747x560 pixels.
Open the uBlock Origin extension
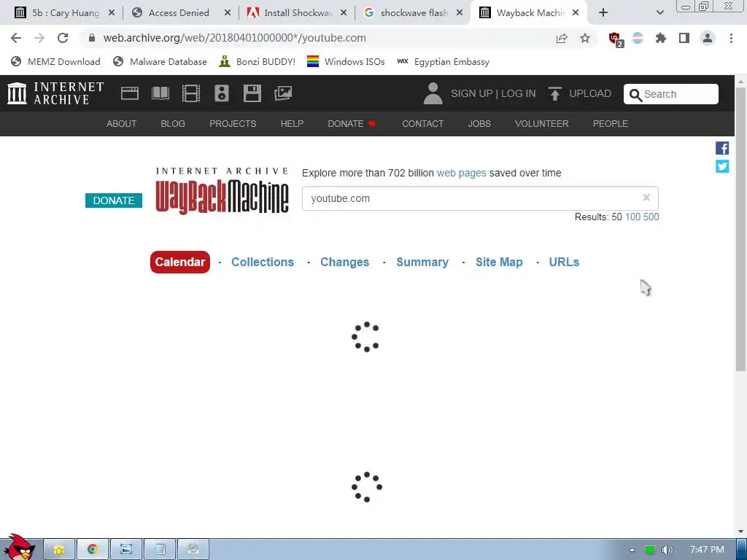point(616,39)
